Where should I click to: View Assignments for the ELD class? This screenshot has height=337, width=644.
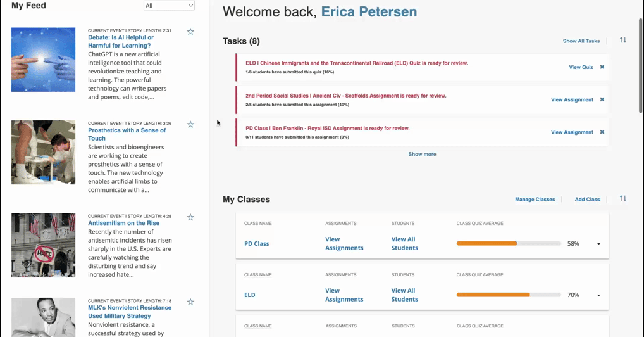pyautogui.click(x=344, y=295)
